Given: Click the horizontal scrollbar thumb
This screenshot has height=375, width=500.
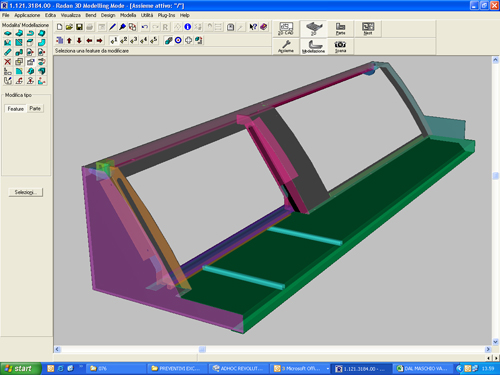Looking at the screenshot, I should pyautogui.click(x=202, y=349).
